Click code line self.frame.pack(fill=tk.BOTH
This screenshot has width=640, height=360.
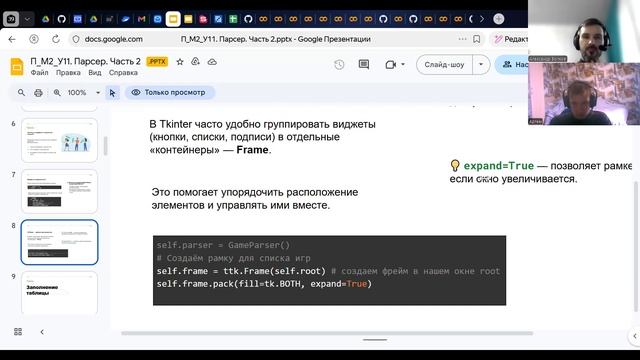click(x=264, y=284)
